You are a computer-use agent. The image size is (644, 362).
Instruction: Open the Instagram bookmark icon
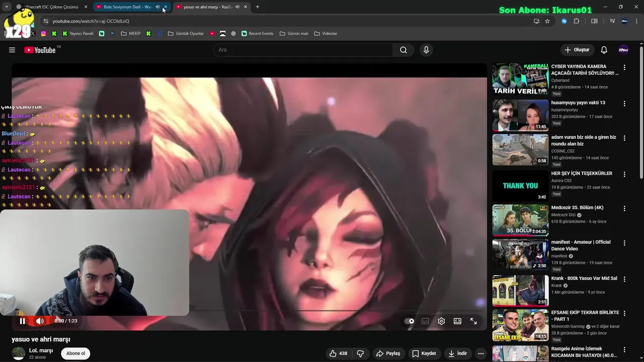(x=44, y=34)
